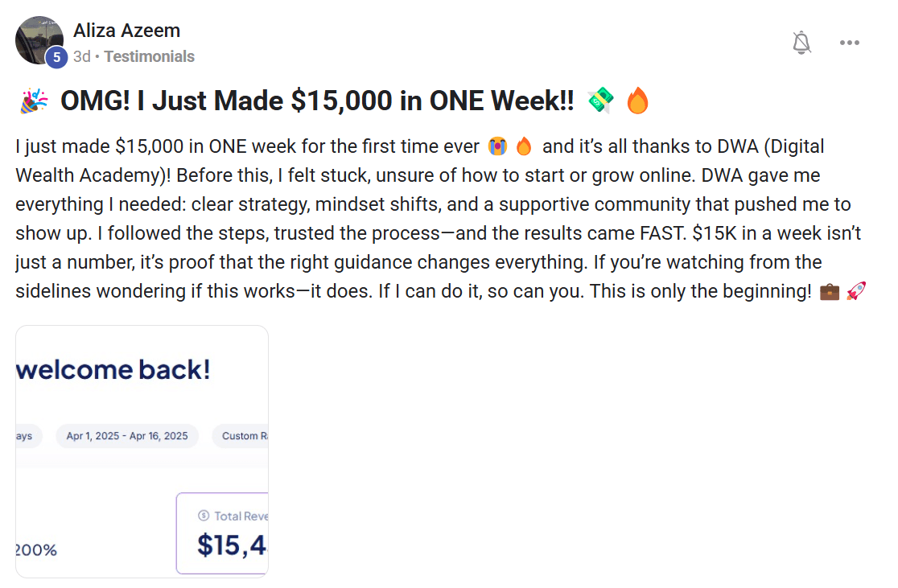Open the attached revenue screenshot thumbnail
This screenshot has width=898, height=588.
click(142, 451)
